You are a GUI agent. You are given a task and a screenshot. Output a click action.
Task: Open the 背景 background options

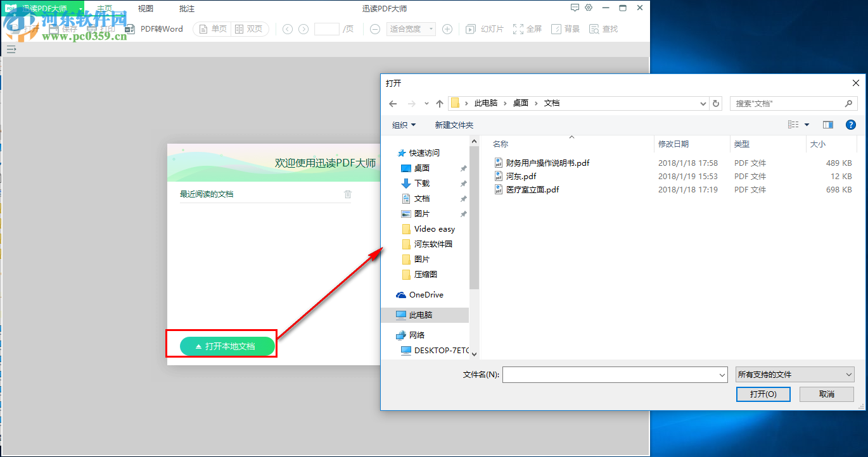[566, 29]
